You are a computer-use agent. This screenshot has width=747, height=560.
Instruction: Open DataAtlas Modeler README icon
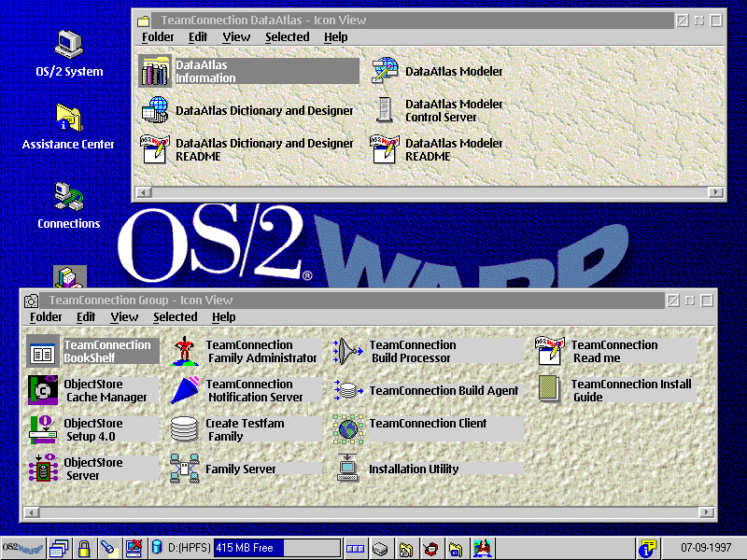(x=385, y=149)
